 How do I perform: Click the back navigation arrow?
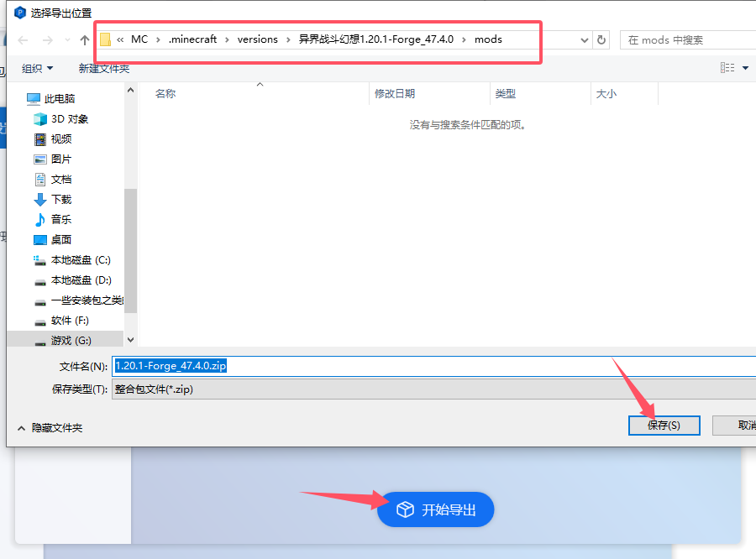[23, 39]
